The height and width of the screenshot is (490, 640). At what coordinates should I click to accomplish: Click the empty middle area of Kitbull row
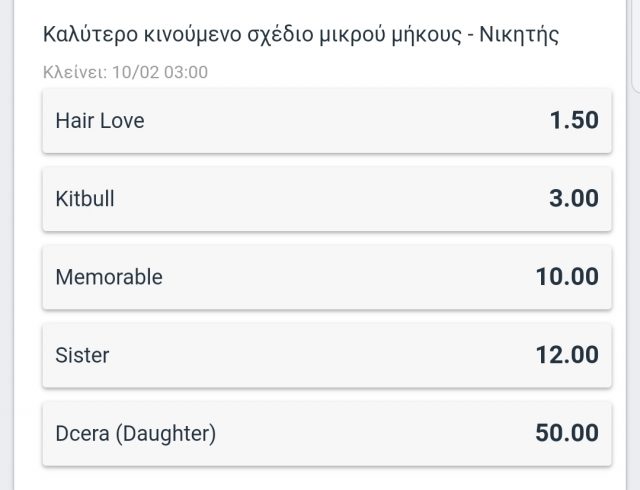327,199
